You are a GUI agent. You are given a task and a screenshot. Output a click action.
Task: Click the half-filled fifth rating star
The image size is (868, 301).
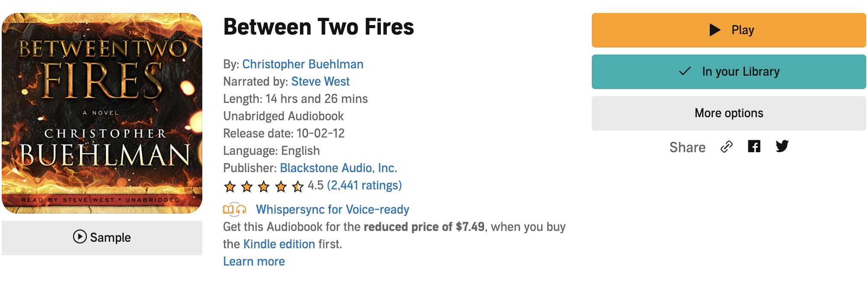[x=297, y=186]
